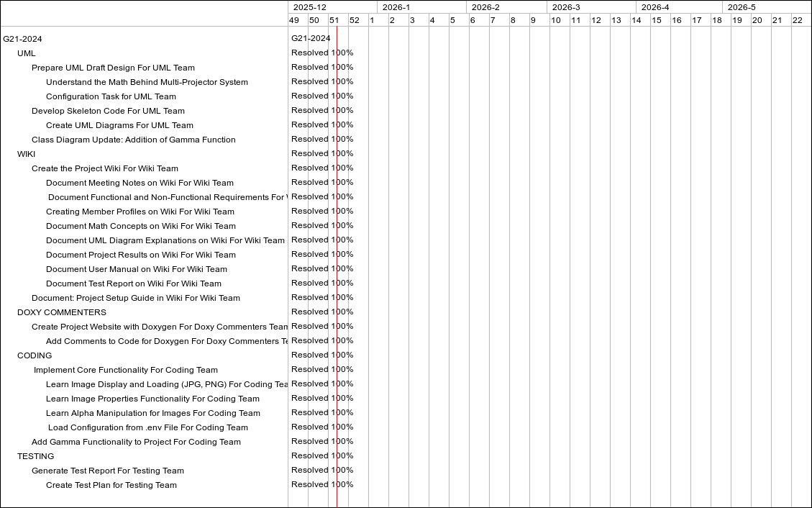812x508 pixels.
Task: Click the G21-2024 label in Gantt area
Action: coord(311,38)
